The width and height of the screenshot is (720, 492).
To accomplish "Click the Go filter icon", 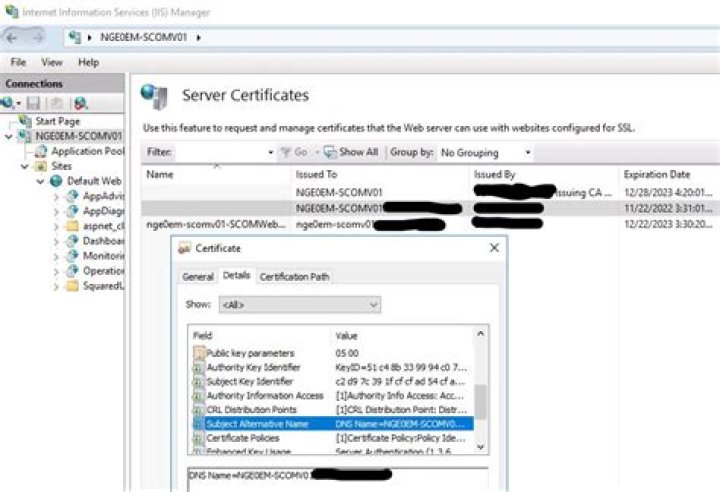I will (286, 152).
